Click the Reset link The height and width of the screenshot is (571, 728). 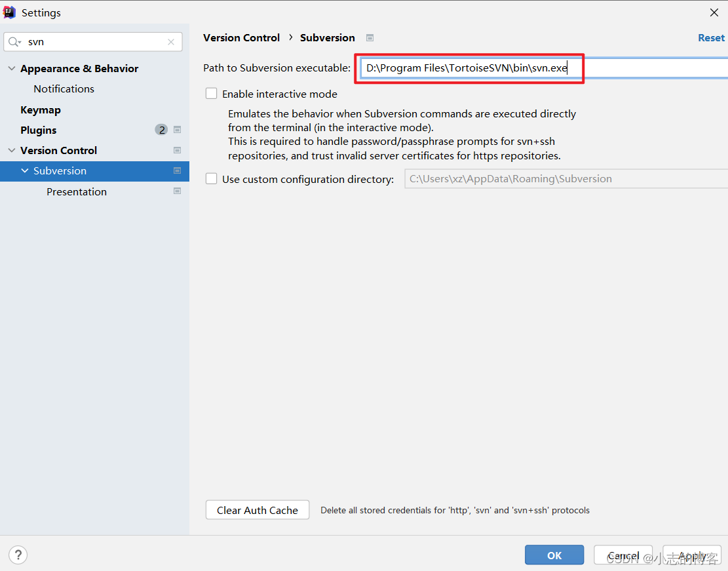[x=711, y=37]
